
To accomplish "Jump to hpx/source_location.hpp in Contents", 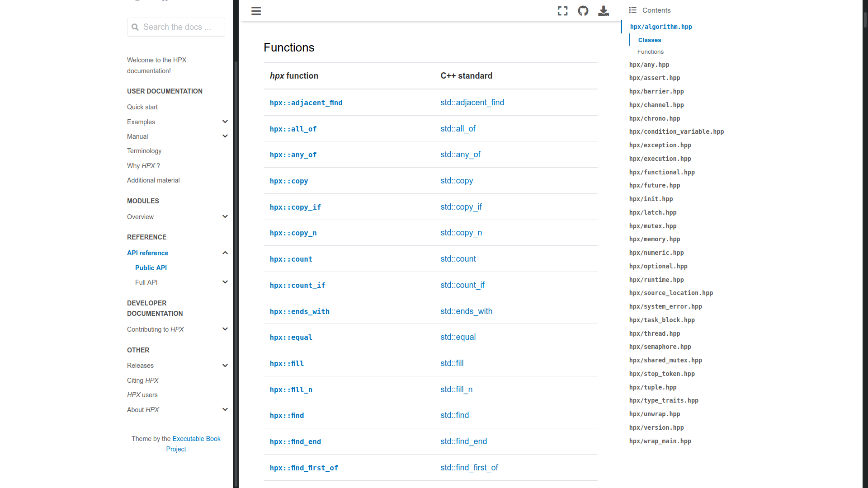I will (671, 293).
